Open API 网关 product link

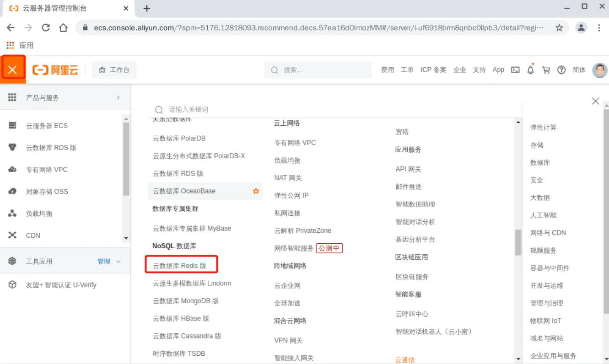[x=408, y=169]
